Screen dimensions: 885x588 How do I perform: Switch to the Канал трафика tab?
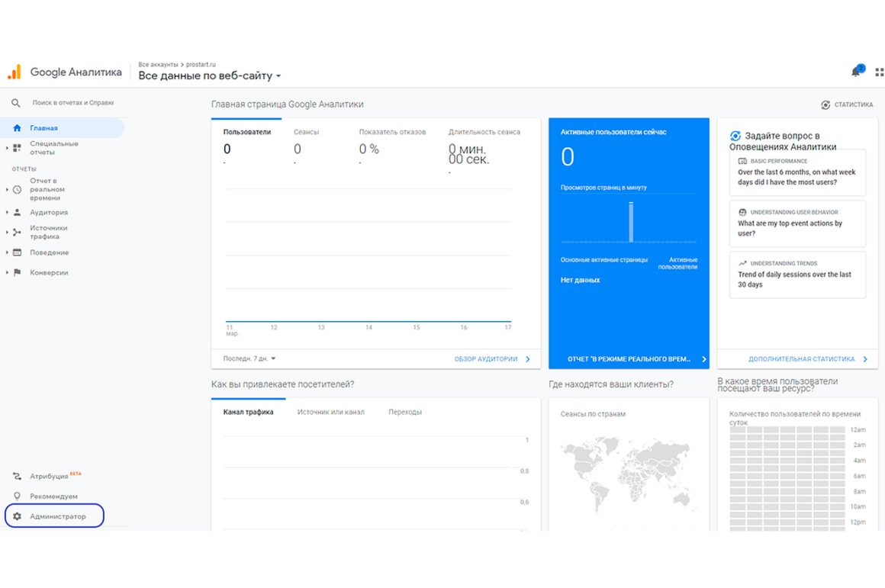point(248,412)
